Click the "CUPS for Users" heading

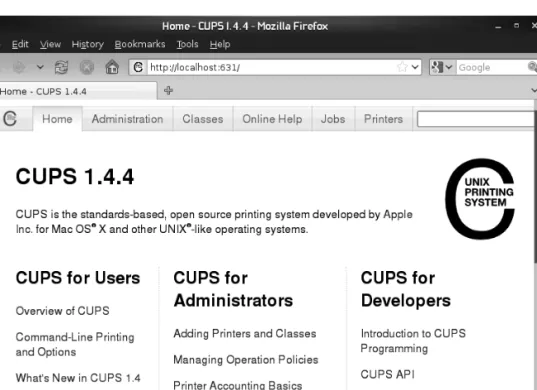(x=78, y=278)
